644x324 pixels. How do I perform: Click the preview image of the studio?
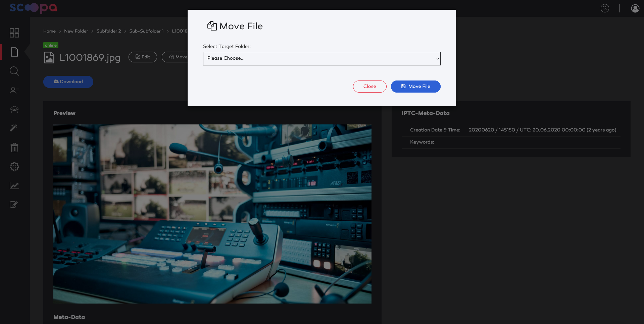coord(212,214)
